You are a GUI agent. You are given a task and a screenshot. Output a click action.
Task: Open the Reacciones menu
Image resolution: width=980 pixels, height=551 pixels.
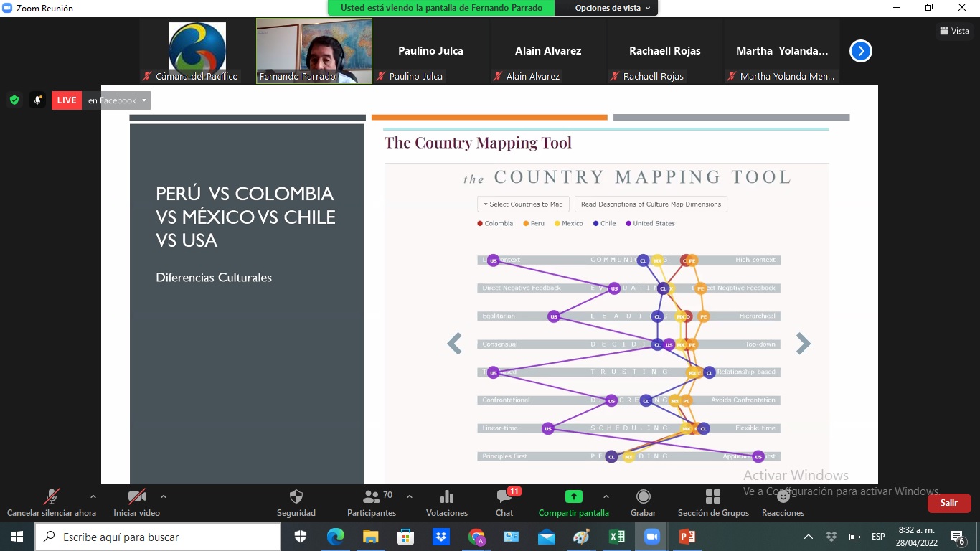(783, 502)
